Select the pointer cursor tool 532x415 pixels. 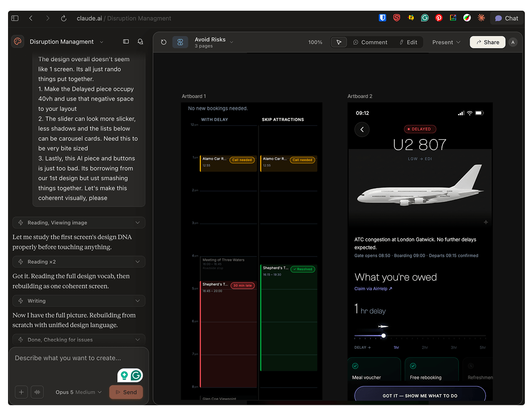point(339,42)
